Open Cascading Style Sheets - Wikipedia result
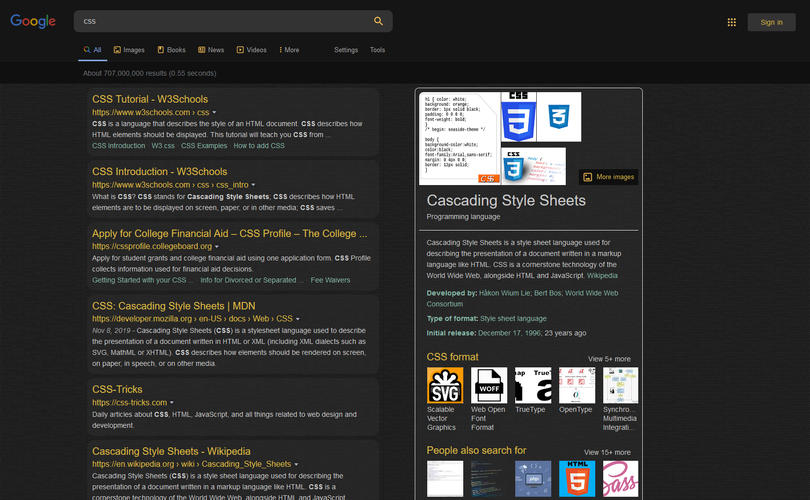 (x=171, y=451)
